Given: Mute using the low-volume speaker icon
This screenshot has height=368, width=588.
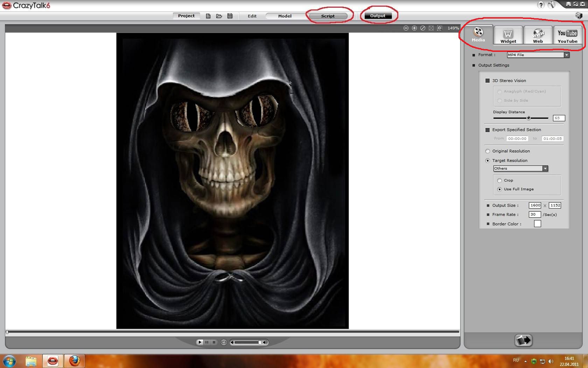Looking at the screenshot, I should pos(232,342).
